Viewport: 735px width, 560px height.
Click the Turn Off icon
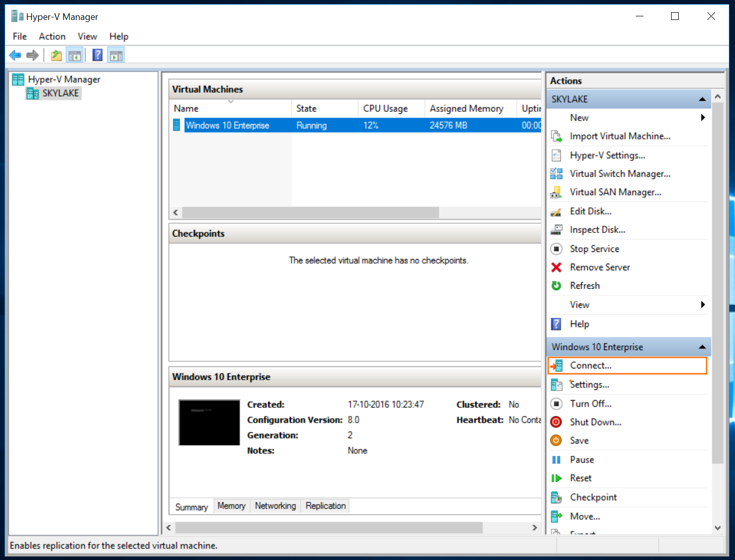click(x=557, y=404)
